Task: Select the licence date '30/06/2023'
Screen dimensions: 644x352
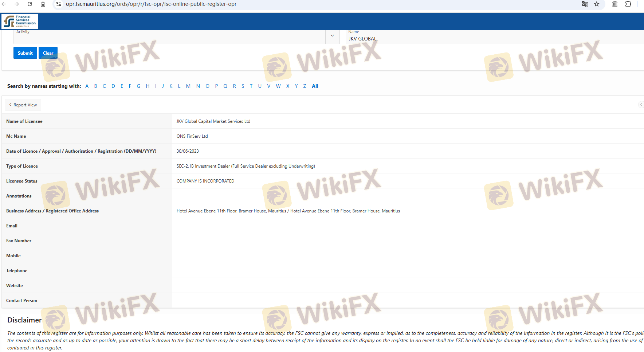Action: click(188, 151)
